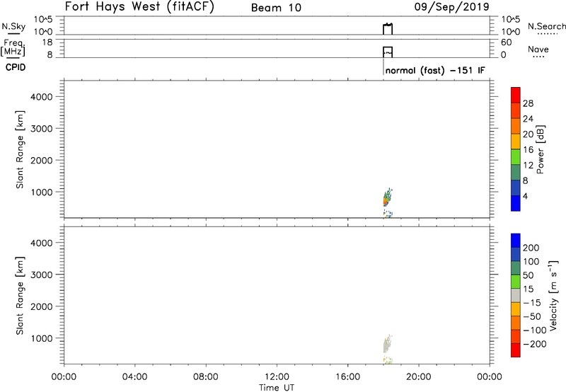Click the '4000' tick on the power panel
Viewport: 566px width, 392px height.
click(x=42, y=97)
